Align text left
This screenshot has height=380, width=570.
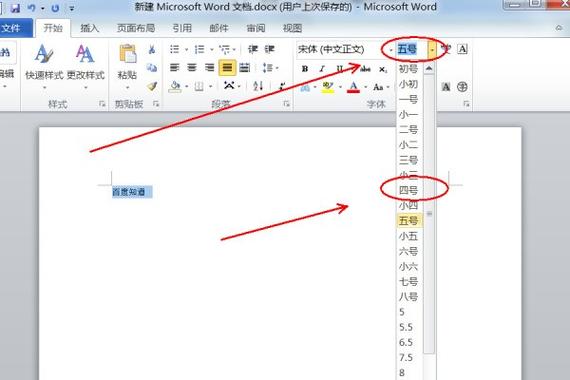coord(174,68)
